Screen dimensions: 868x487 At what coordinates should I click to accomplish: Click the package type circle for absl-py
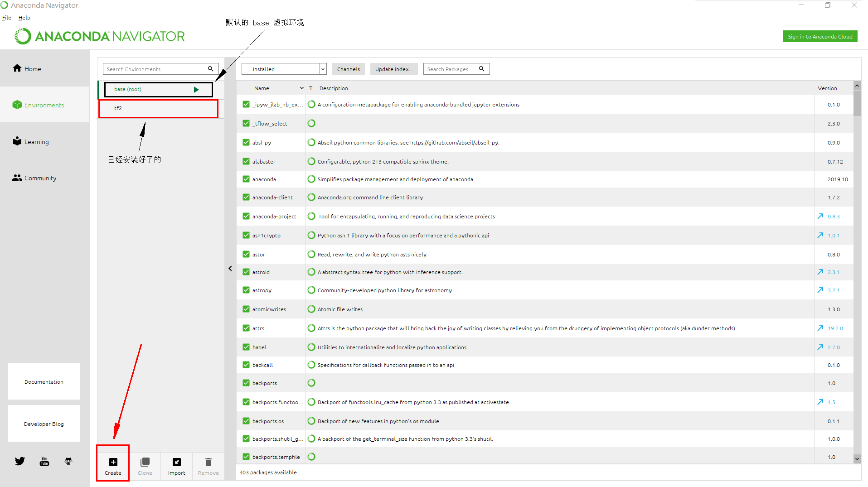311,143
